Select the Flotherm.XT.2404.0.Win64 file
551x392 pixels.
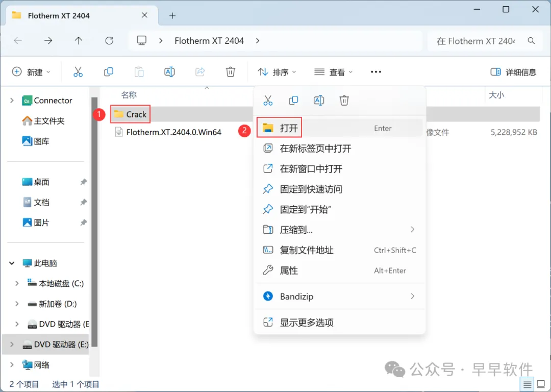pyautogui.click(x=168, y=132)
